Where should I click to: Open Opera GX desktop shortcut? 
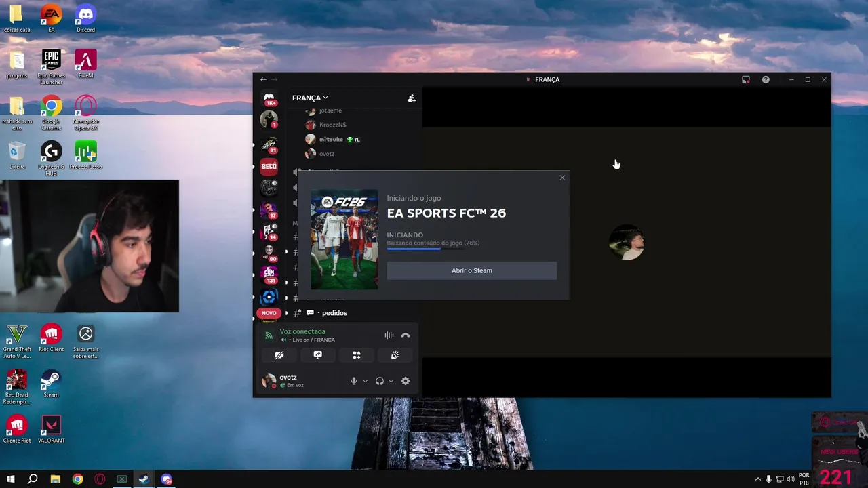pos(85,113)
